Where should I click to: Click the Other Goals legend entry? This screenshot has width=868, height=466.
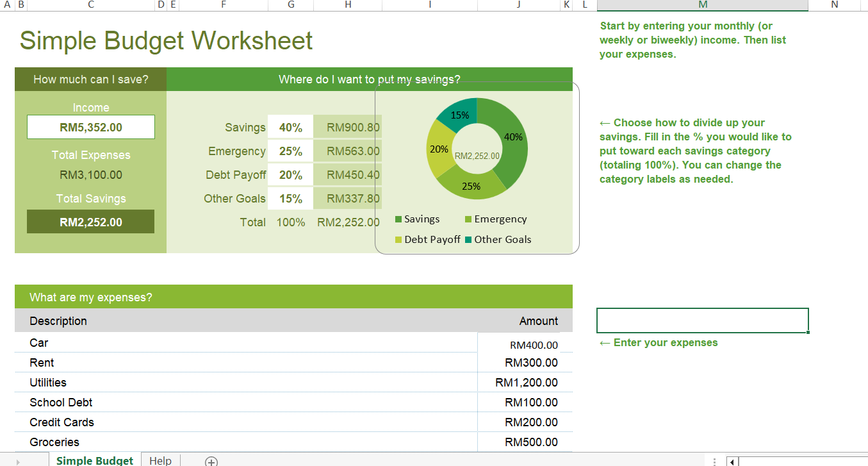[498, 240]
